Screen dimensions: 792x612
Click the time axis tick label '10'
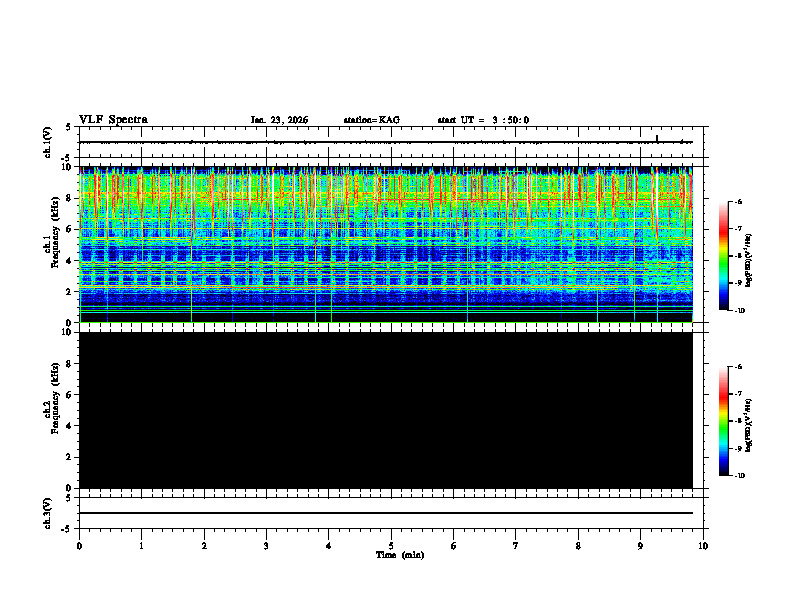703,546
